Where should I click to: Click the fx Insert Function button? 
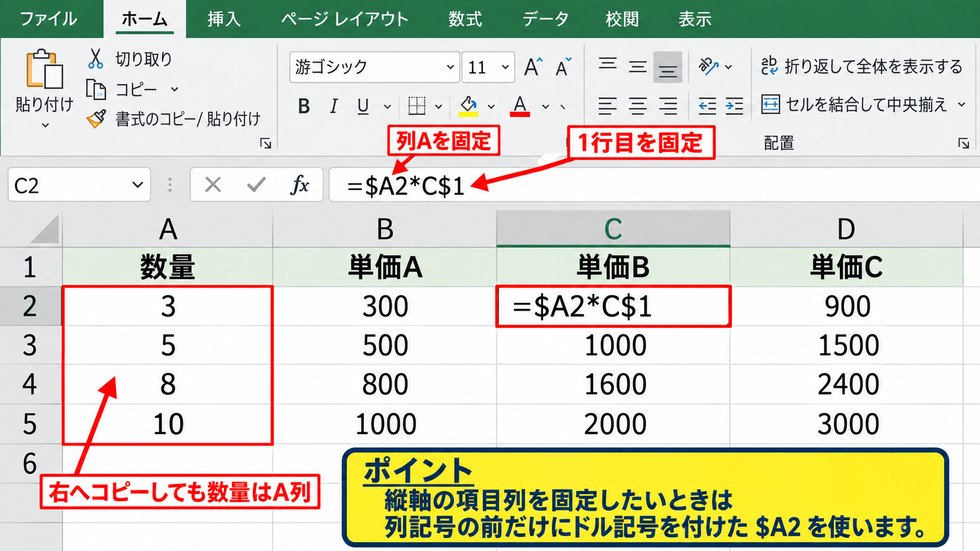pos(300,185)
